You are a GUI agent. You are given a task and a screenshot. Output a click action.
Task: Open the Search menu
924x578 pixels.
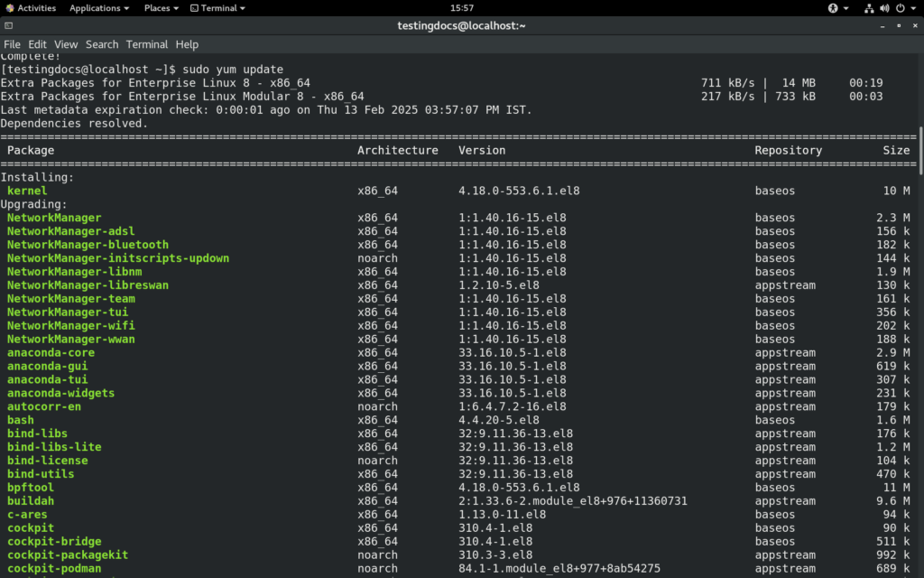click(x=101, y=43)
